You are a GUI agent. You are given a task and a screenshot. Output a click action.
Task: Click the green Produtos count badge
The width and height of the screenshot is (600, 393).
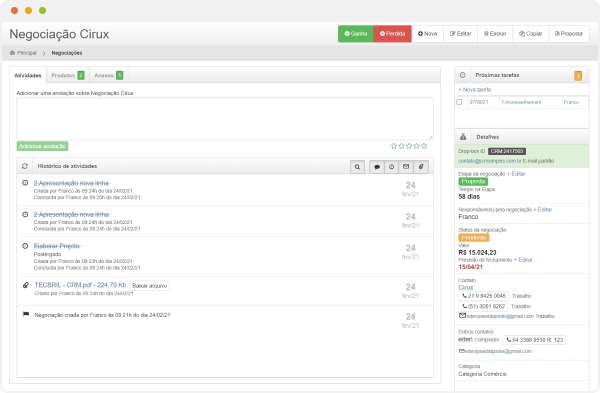pyautogui.click(x=81, y=75)
